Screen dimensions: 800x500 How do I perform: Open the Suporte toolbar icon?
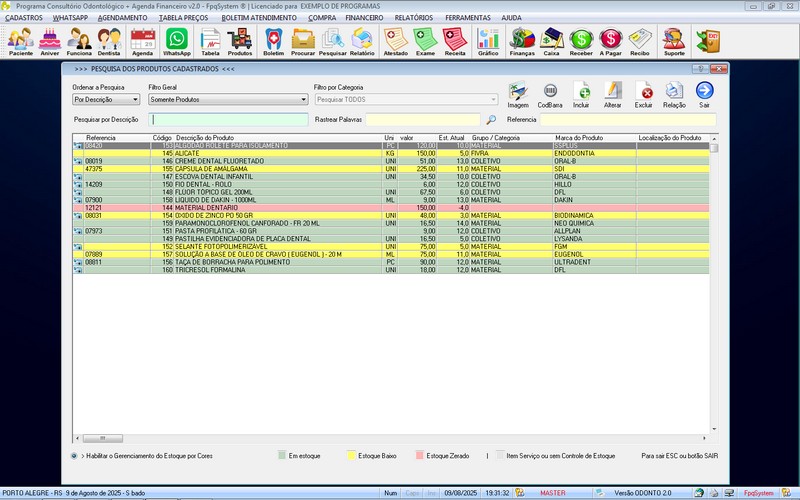click(x=674, y=40)
